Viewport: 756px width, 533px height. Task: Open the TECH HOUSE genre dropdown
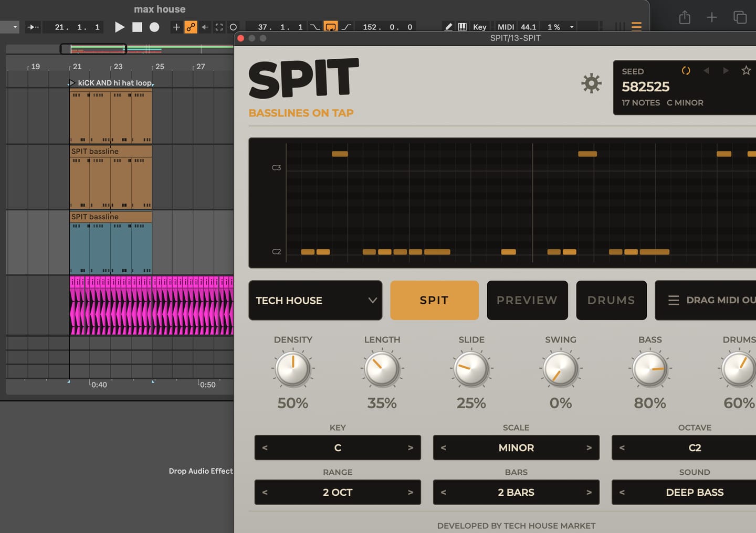315,300
